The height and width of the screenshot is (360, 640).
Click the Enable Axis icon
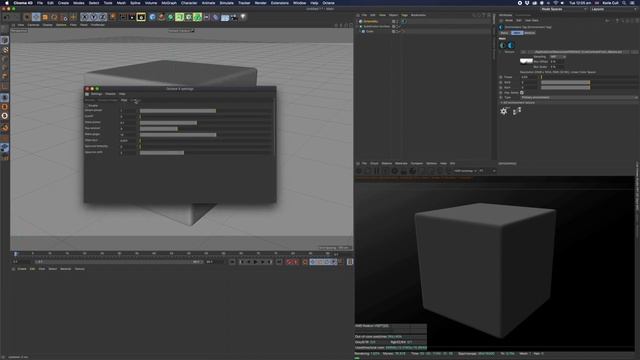click(4, 87)
